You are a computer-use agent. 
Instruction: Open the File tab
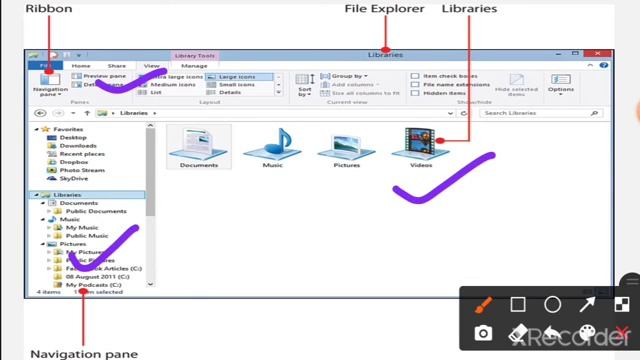[x=46, y=66]
